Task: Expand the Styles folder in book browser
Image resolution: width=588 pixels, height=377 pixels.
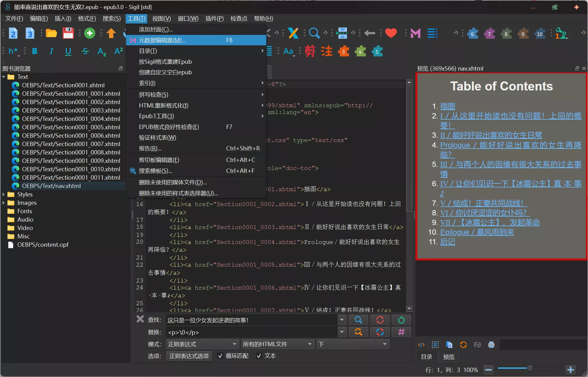Action: pos(3,194)
